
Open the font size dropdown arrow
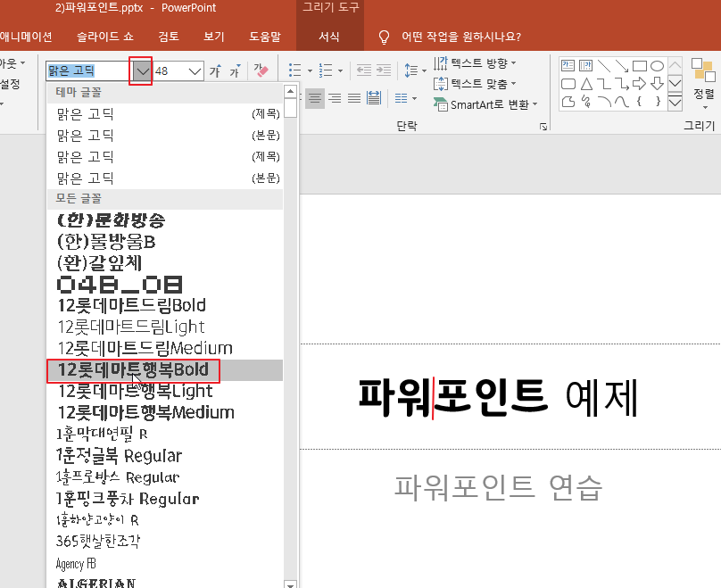click(195, 71)
